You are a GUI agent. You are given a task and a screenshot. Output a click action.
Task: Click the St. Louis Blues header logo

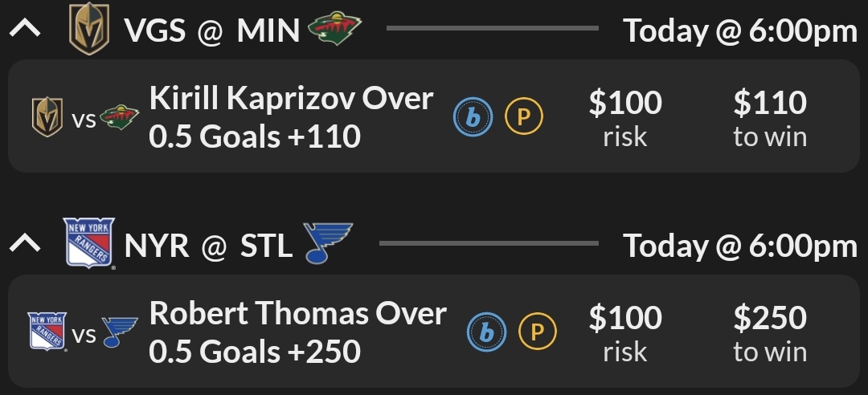[328, 243]
